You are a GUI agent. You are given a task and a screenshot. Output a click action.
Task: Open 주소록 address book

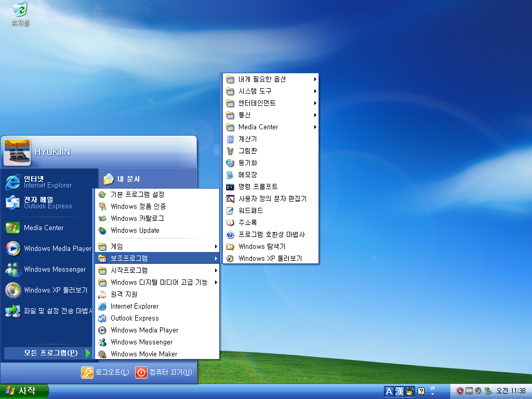(x=271, y=222)
